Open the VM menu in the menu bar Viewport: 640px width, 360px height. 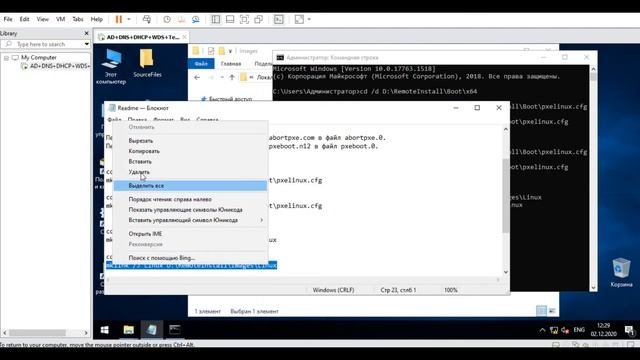pos(60,19)
